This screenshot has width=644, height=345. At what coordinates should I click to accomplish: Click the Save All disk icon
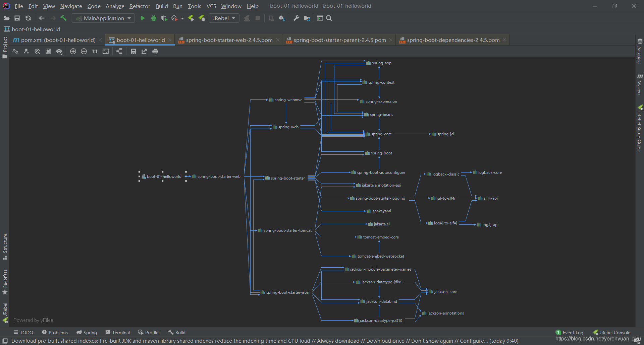pyautogui.click(x=17, y=18)
